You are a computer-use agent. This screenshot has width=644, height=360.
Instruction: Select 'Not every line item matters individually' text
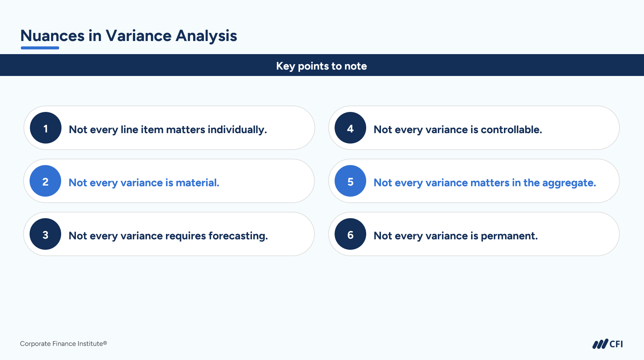click(168, 129)
